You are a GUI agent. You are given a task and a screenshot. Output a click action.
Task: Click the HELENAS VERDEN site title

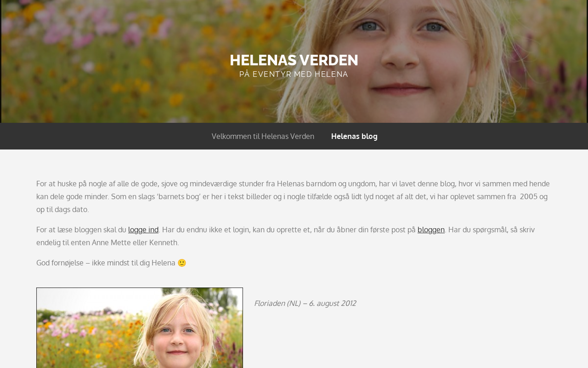[x=294, y=60]
